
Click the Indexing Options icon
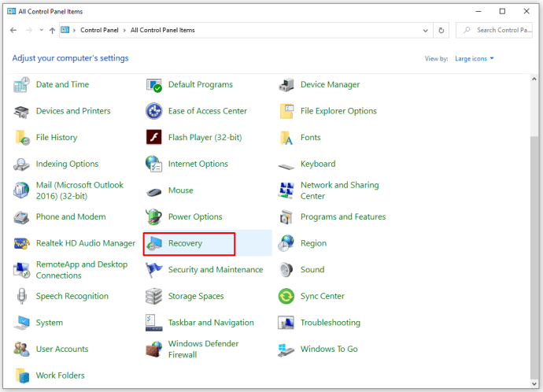[x=21, y=164]
